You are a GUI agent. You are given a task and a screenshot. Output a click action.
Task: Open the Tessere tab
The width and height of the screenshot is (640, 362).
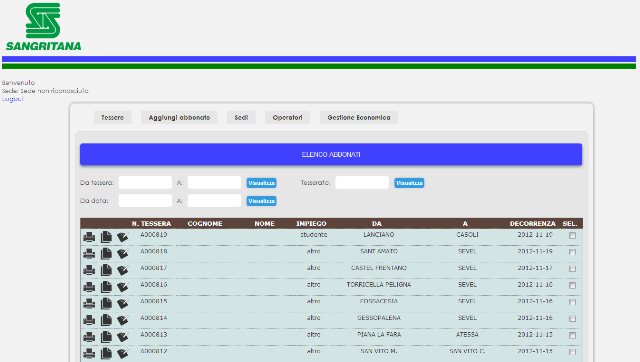click(x=112, y=118)
